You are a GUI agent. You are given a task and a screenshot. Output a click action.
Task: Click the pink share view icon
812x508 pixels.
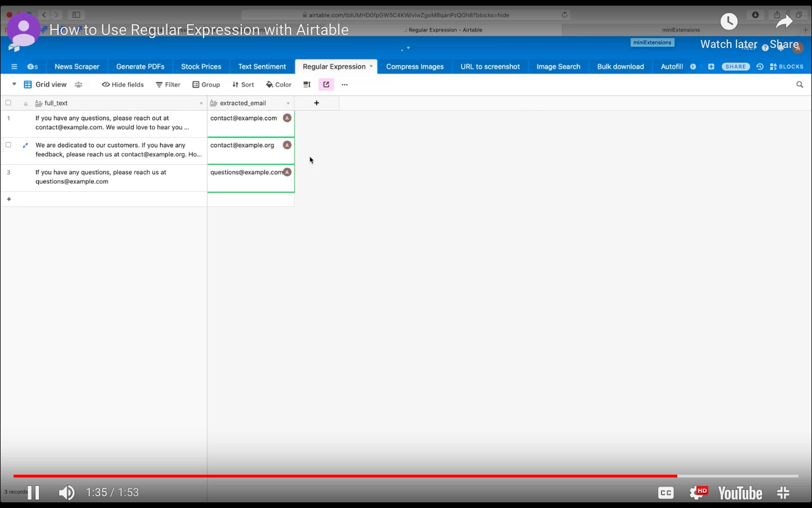click(x=326, y=85)
